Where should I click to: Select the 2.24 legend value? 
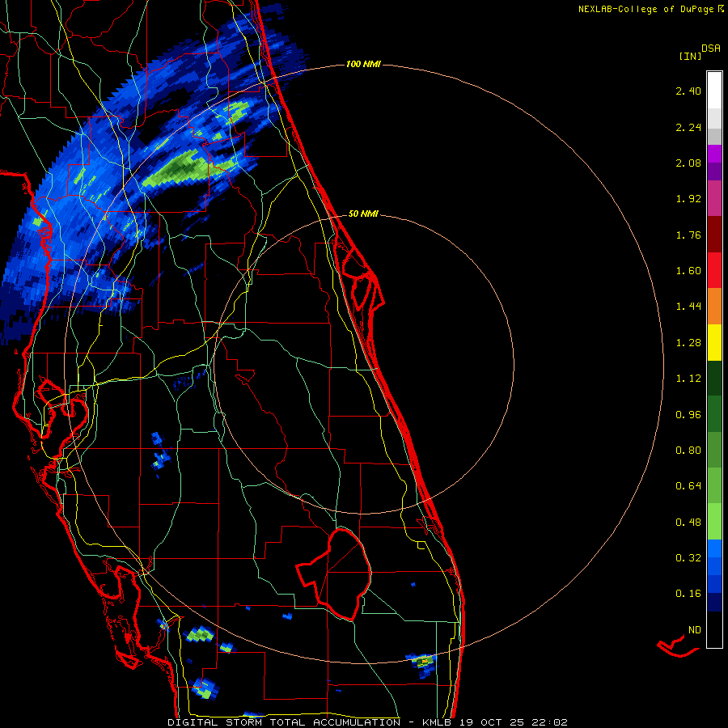pyautogui.click(x=688, y=127)
